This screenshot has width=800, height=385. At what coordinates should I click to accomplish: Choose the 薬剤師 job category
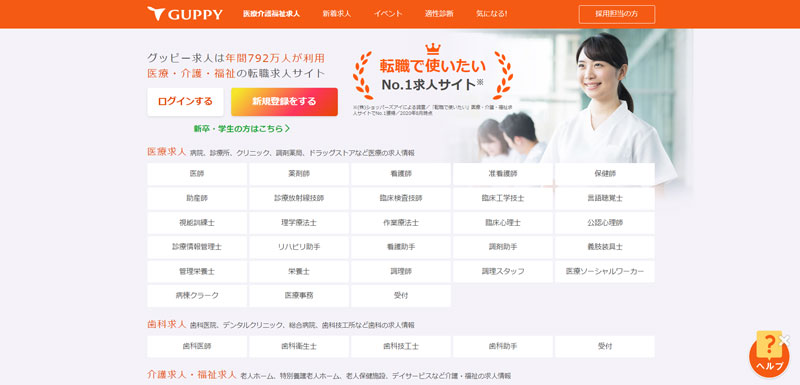pyautogui.click(x=299, y=174)
